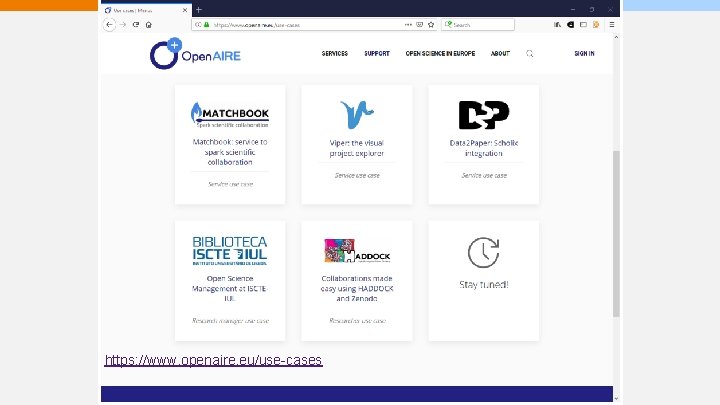Click the scrollbar down arrow
This screenshot has width=720, height=405.
coord(616,398)
